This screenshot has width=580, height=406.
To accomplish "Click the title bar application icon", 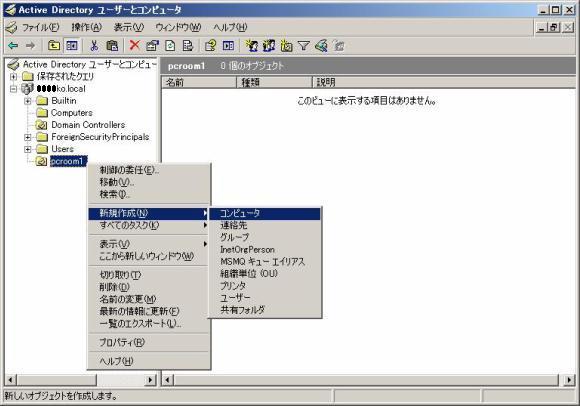I will pyautogui.click(x=10, y=10).
